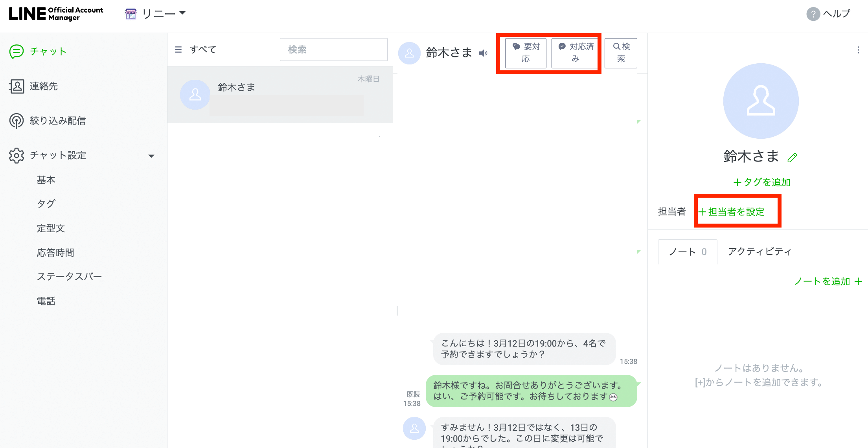Click the 検索 button in the chat header

point(621,53)
